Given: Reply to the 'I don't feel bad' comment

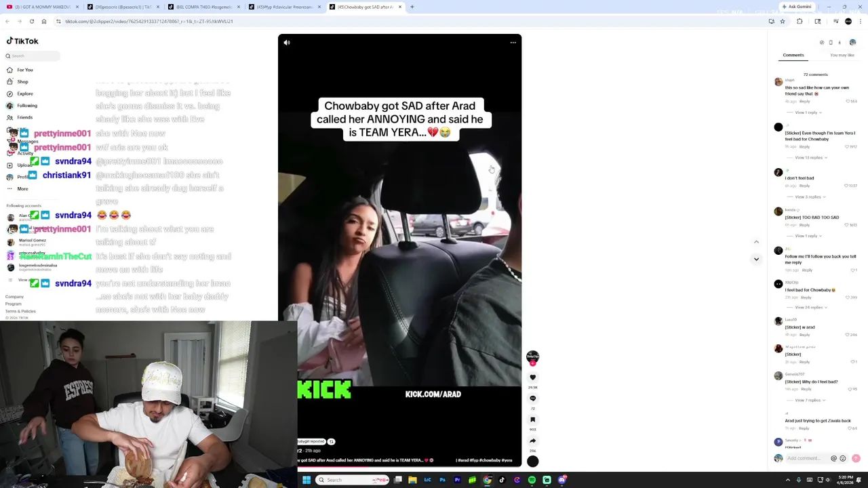Looking at the screenshot, I should click(804, 186).
